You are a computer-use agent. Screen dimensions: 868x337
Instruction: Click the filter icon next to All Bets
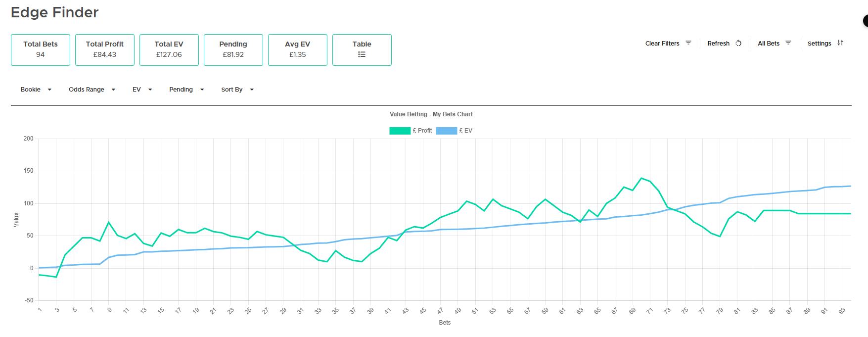click(788, 43)
